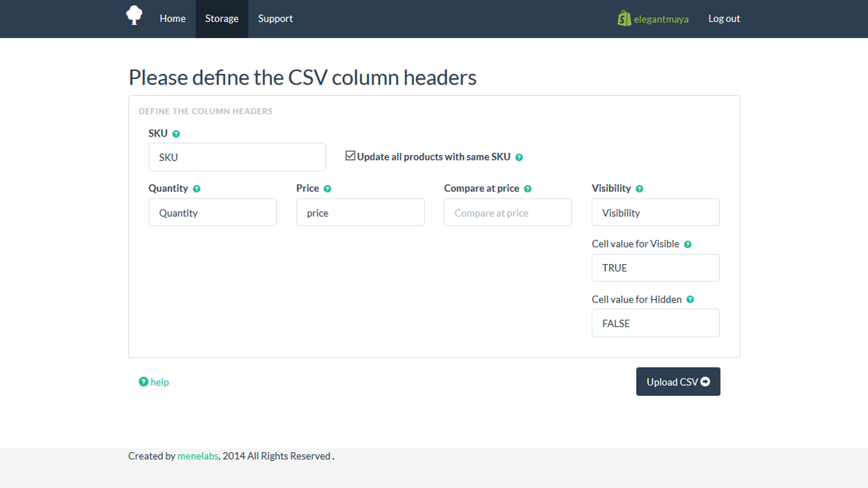
Task: Switch to the Home tab
Action: [172, 18]
